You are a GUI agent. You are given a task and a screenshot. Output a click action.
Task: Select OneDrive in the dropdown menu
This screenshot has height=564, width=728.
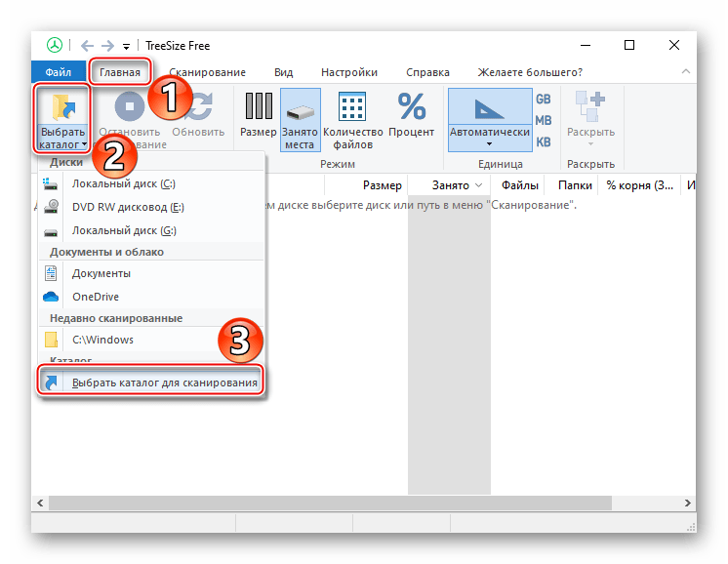point(151,297)
